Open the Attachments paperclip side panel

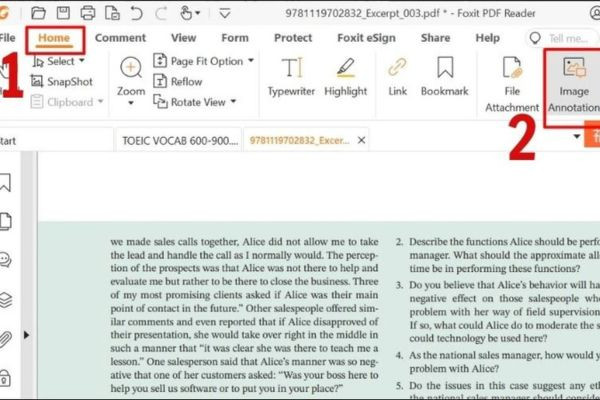click(5, 339)
